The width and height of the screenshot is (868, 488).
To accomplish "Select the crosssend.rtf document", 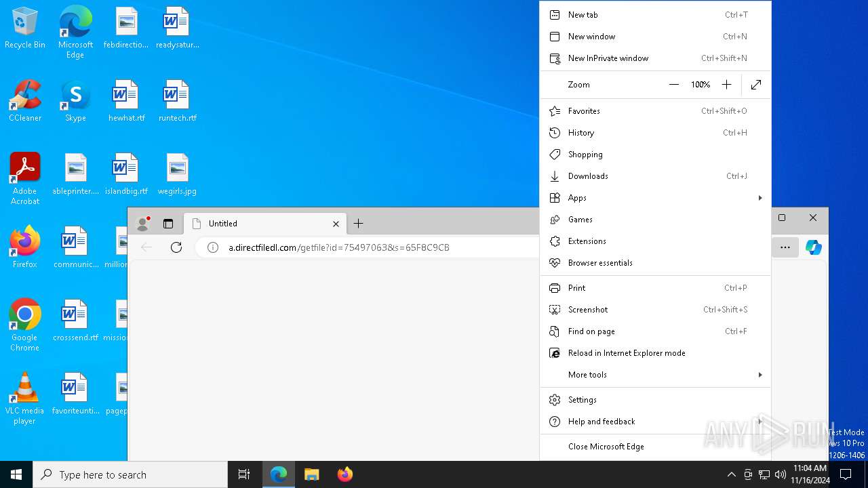I will (75, 321).
